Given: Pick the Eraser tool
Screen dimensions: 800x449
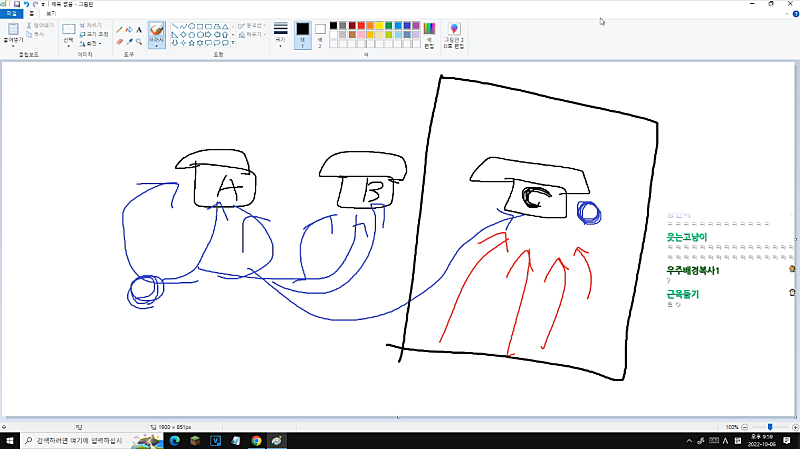Looking at the screenshot, I should [x=119, y=42].
